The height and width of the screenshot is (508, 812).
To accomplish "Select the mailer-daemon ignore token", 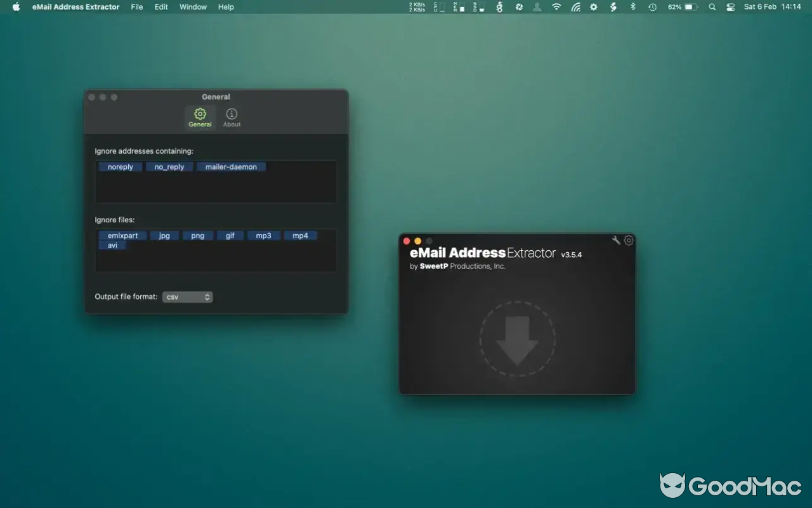I will (x=231, y=167).
